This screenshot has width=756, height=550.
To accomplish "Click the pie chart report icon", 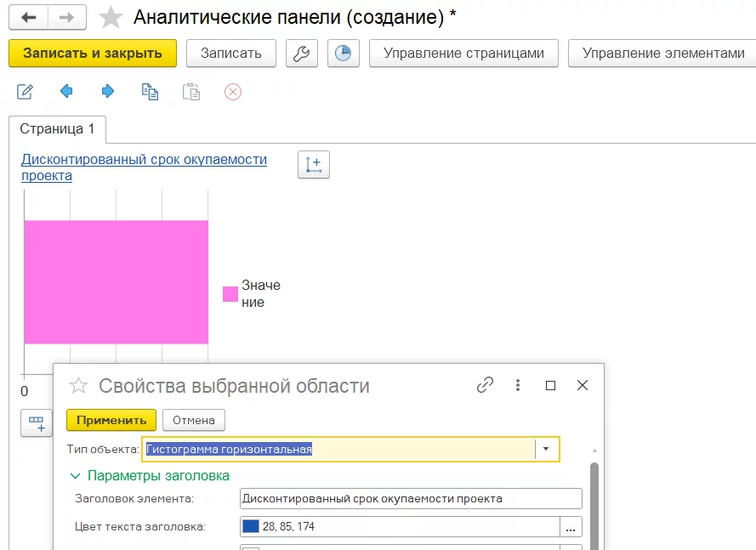I will click(x=344, y=52).
